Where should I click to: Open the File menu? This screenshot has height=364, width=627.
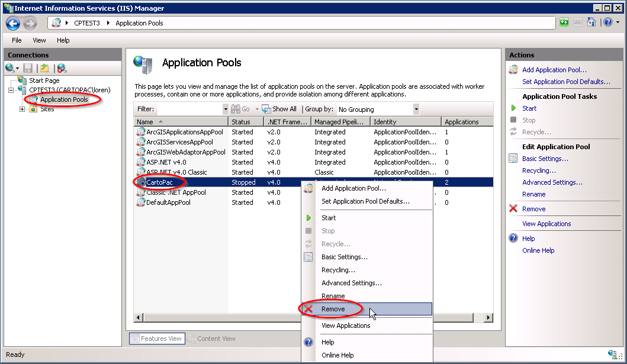click(17, 40)
